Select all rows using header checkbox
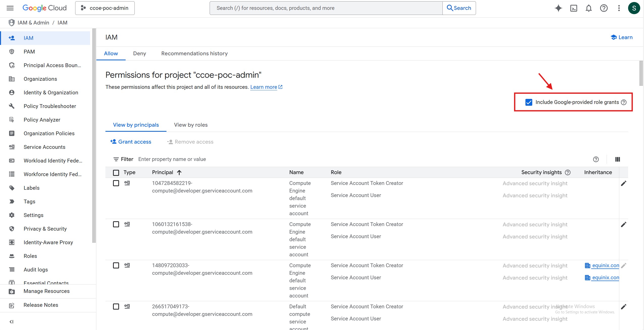644x330 pixels. tap(116, 173)
